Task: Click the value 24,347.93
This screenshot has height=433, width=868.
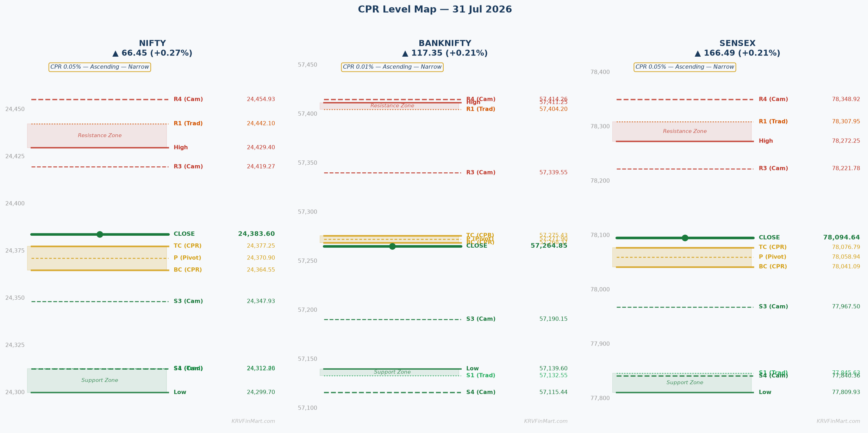Action: click(261, 301)
